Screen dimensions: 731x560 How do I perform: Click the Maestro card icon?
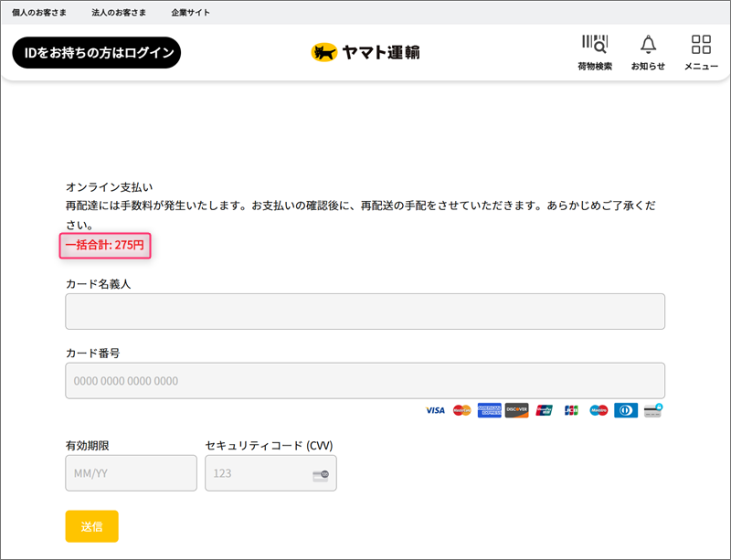point(599,410)
